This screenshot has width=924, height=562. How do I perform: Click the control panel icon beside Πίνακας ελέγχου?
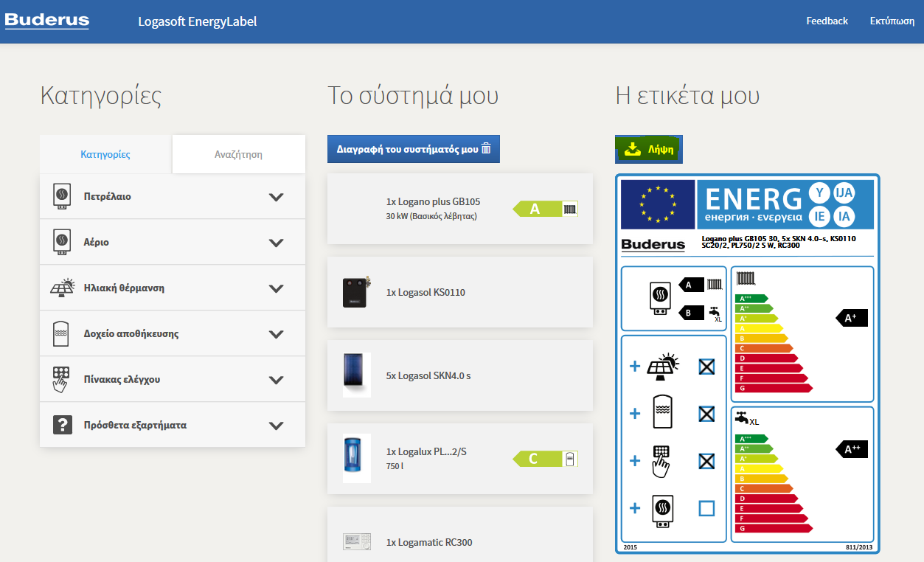coord(62,379)
